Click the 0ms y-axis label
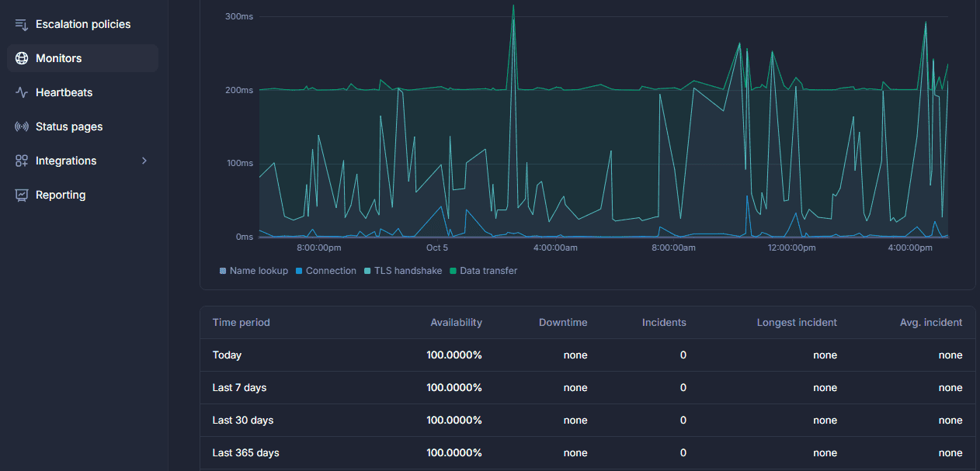 [x=245, y=237]
